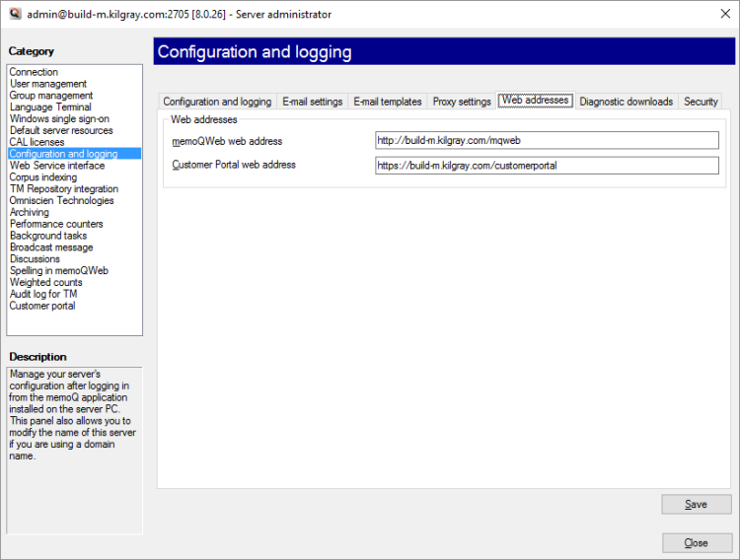
Task: Open TM Repository integration category
Action: click(x=63, y=188)
